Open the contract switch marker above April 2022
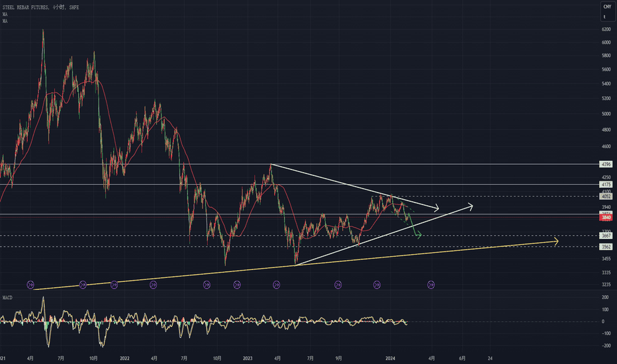 tap(154, 285)
